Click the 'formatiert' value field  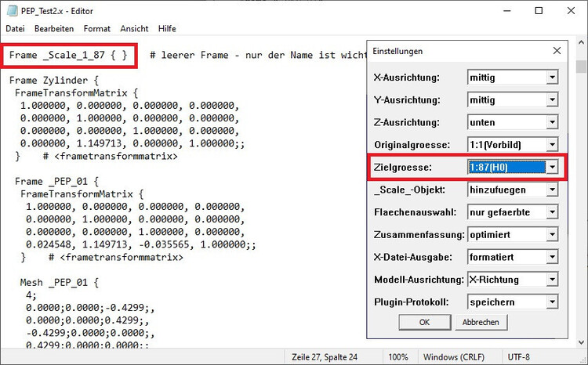(x=507, y=258)
